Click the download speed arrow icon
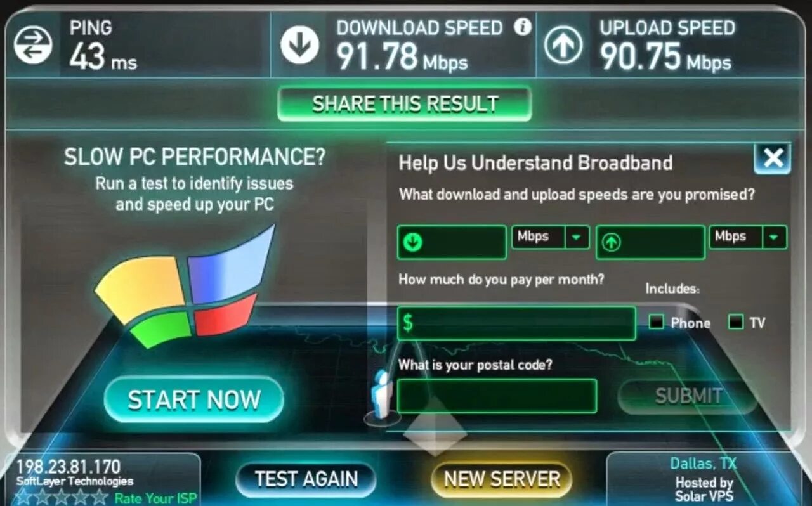 click(x=299, y=45)
